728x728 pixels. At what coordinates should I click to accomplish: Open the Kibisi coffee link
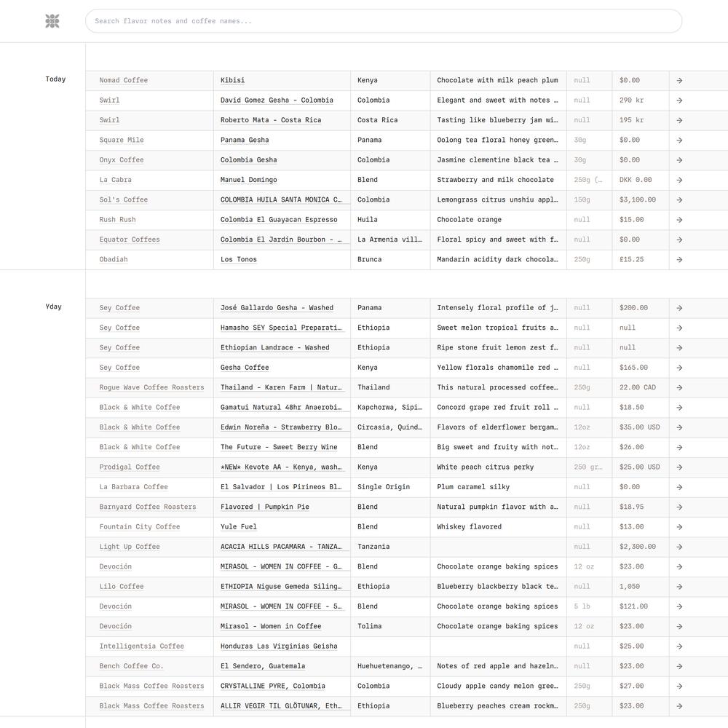pos(233,80)
